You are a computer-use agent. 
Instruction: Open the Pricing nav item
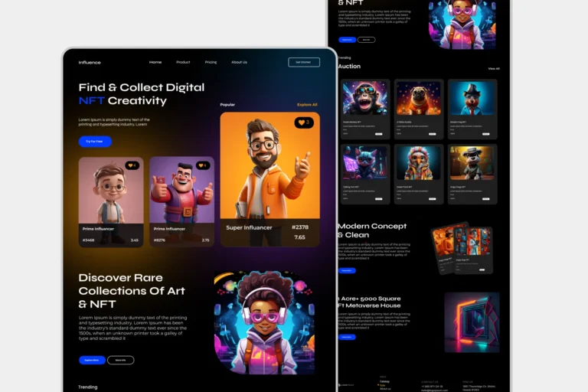point(211,62)
